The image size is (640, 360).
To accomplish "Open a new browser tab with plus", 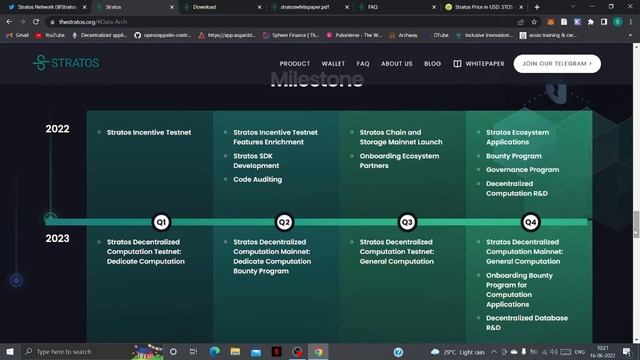I will (537, 7).
